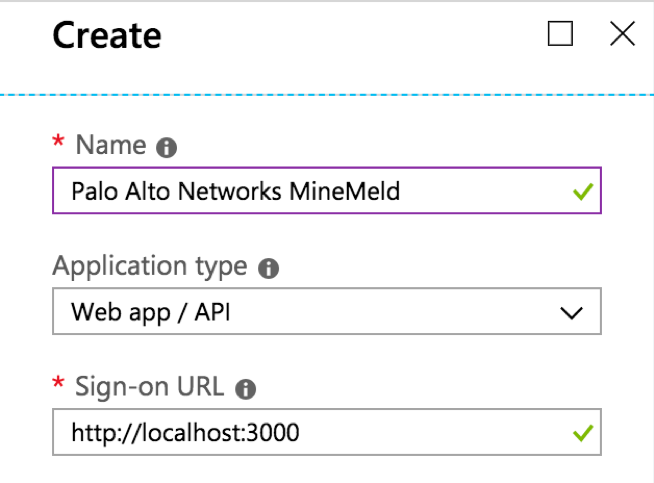Click the Application type label
The image size is (654, 483).
(x=149, y=267)
